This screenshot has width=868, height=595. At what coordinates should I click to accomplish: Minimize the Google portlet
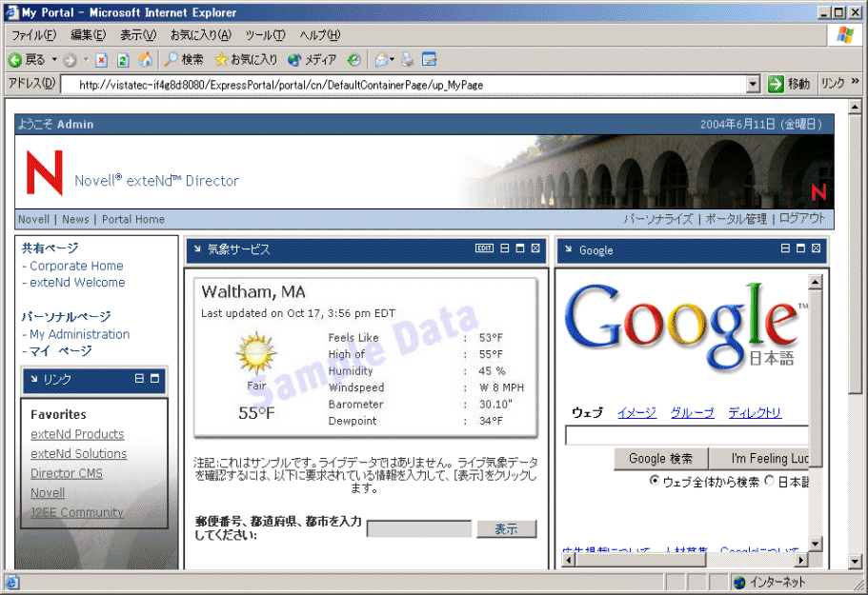[x=785, y=248]
